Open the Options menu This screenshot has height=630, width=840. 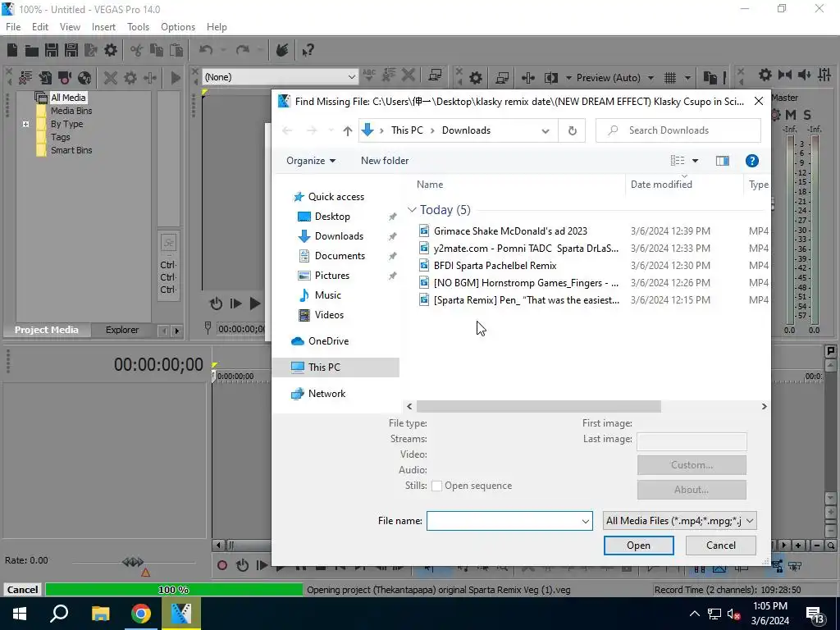[x=178, y=27]
